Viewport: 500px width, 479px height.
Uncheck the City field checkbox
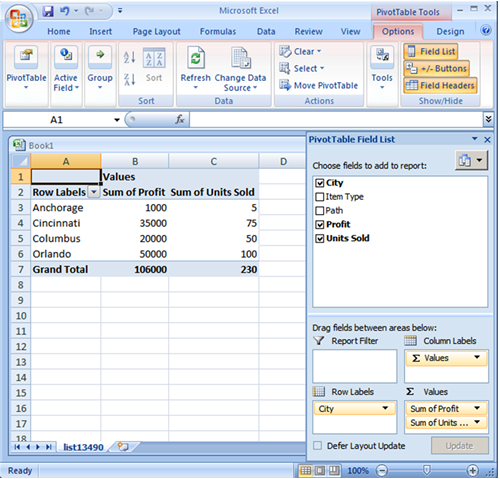319,183
